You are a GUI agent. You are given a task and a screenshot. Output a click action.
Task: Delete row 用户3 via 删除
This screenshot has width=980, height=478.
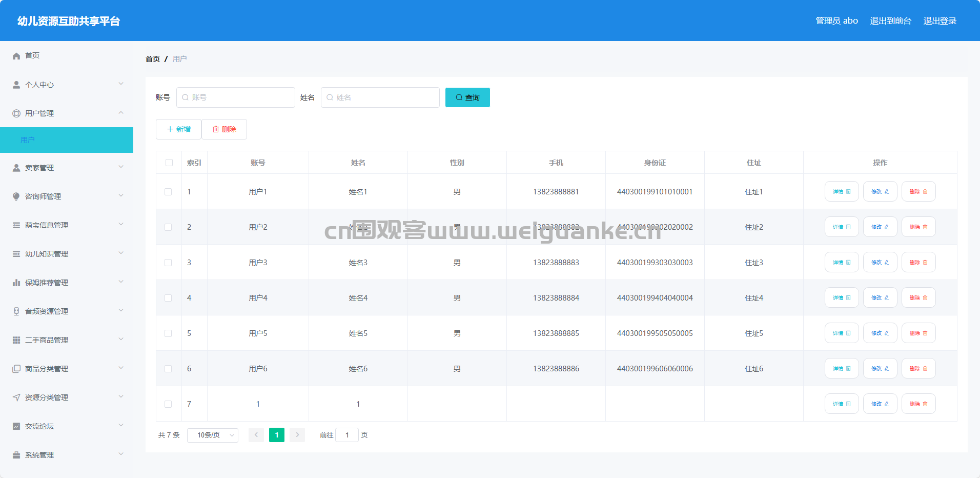[918, 262]
